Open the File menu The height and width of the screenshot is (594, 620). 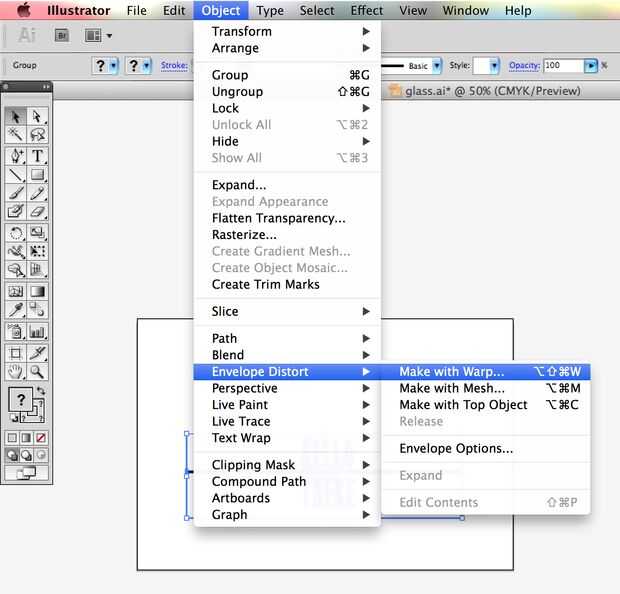[x=136, y=10]
